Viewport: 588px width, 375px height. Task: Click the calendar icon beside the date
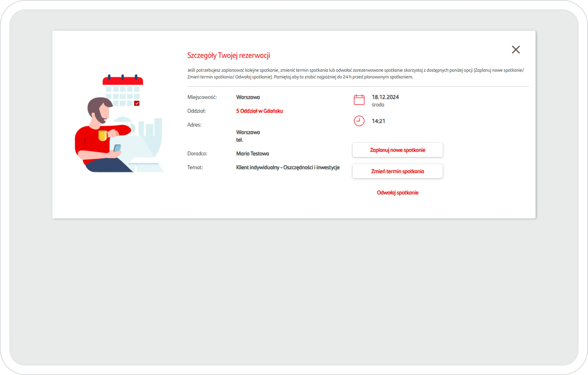pos(359,100)
